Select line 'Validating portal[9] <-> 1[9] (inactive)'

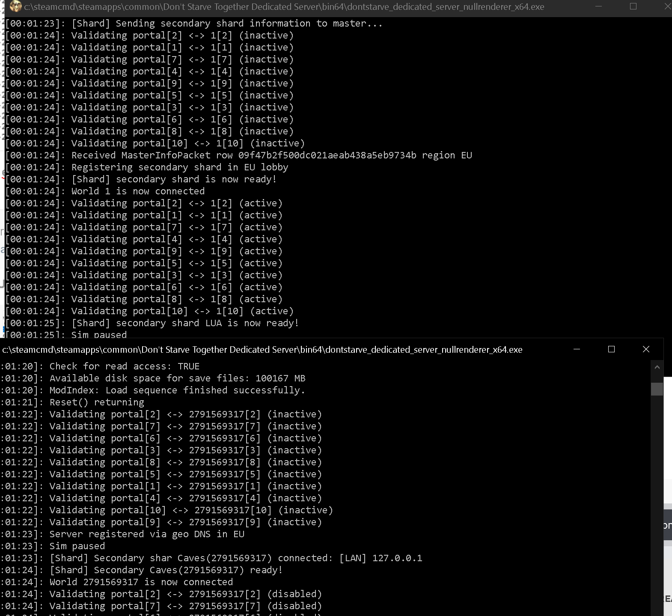pos(149,83)
